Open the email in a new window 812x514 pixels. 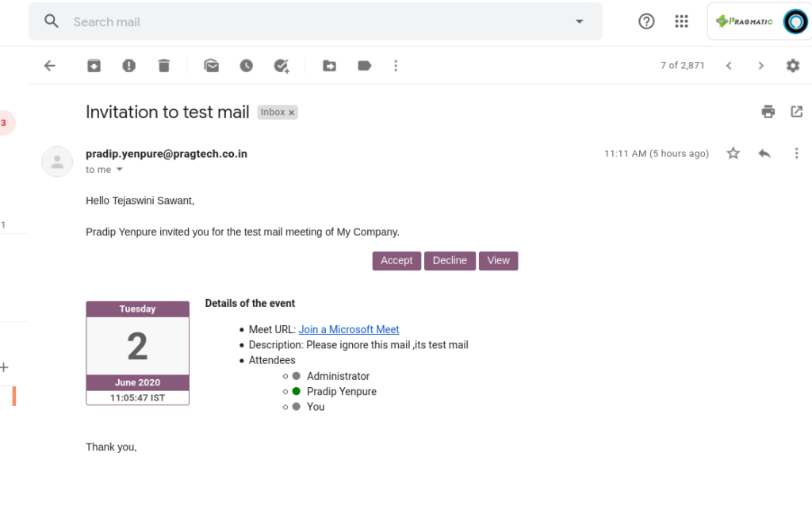(x=796, y=111)
